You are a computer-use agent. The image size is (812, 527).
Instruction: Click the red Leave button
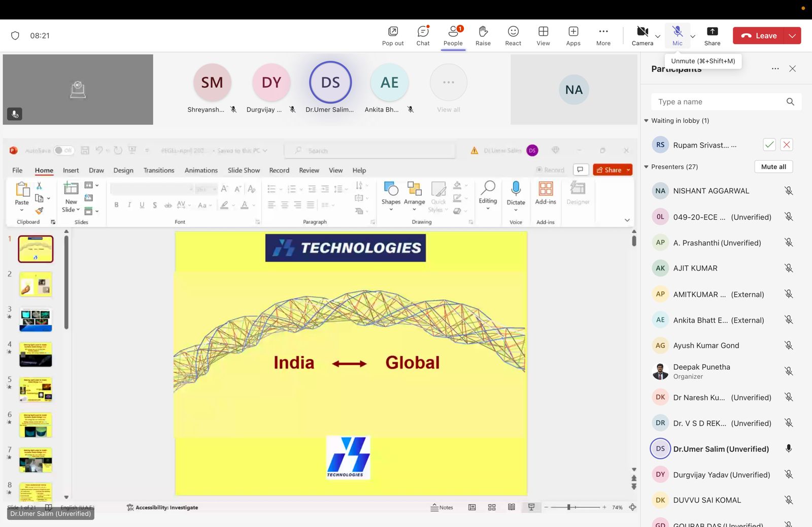point(759,36)
